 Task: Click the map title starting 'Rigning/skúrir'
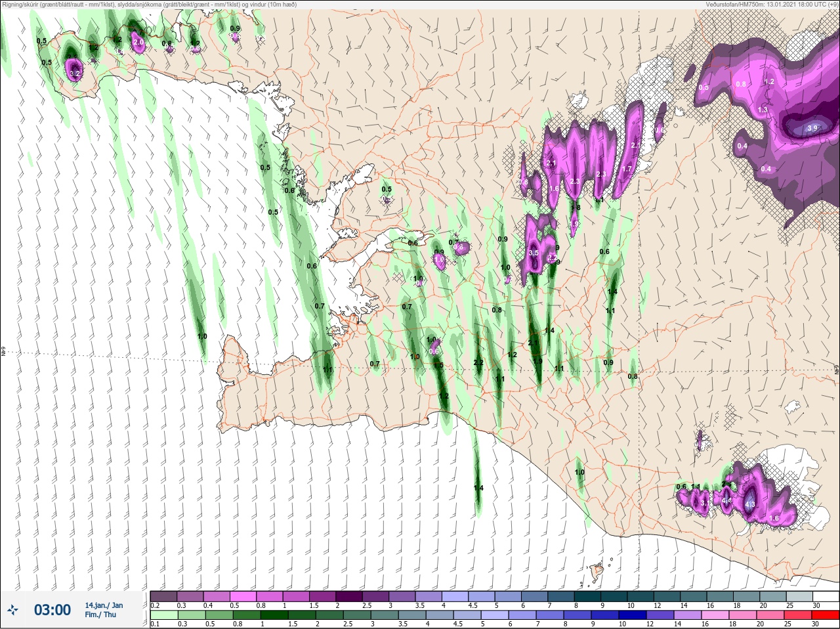tap(150, 4)
